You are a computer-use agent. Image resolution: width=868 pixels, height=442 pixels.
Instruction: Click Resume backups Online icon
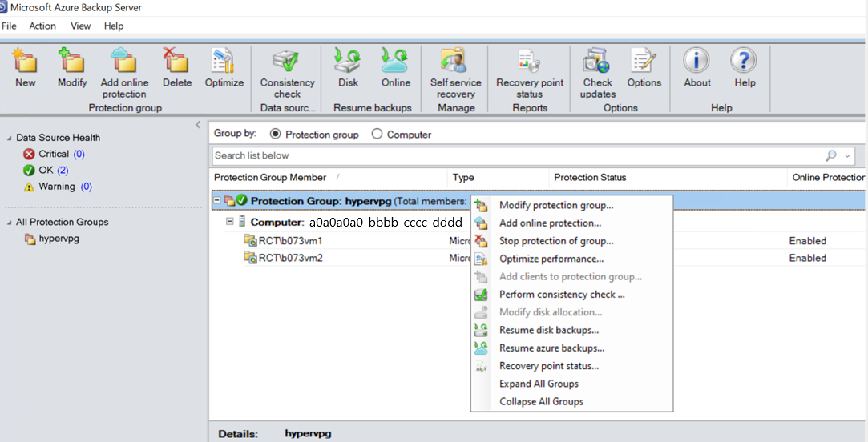[x=395, y=60]
